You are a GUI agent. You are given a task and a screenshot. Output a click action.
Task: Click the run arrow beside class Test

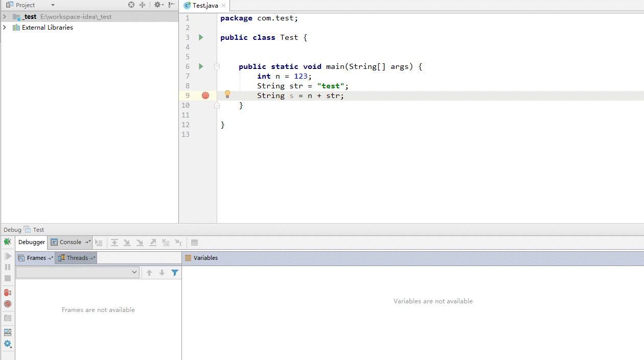pos(201,37)
